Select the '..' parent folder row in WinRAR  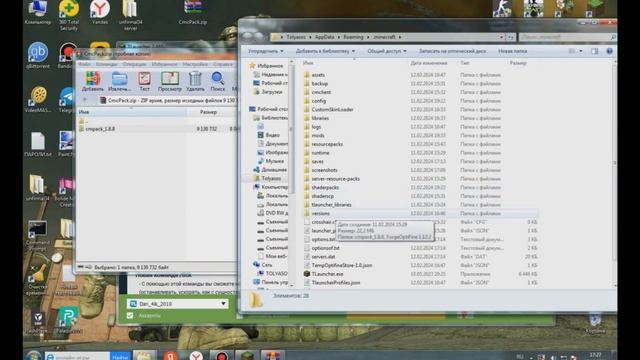click(x=84, y=121)
